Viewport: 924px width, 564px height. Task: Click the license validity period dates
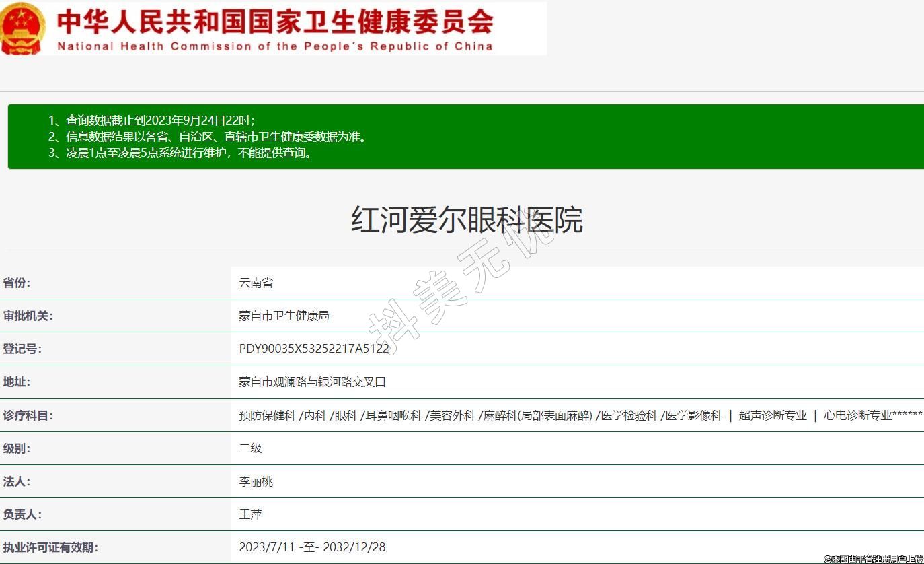point(312,547)
